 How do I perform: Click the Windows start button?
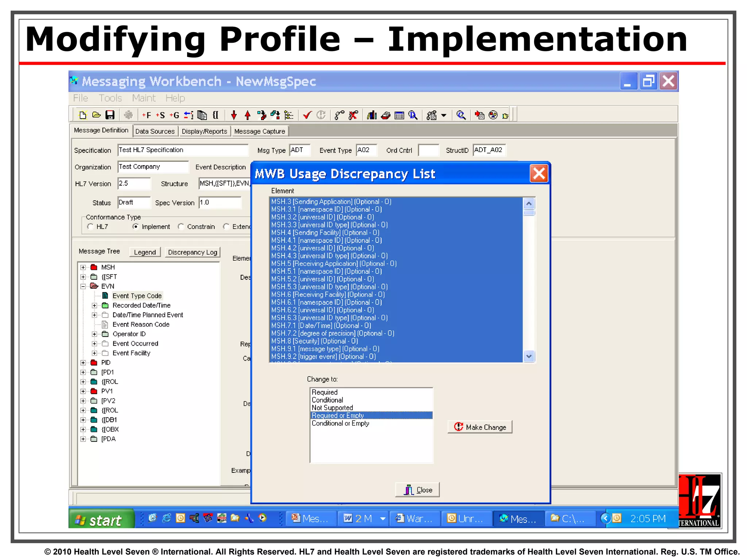[101, 519]
